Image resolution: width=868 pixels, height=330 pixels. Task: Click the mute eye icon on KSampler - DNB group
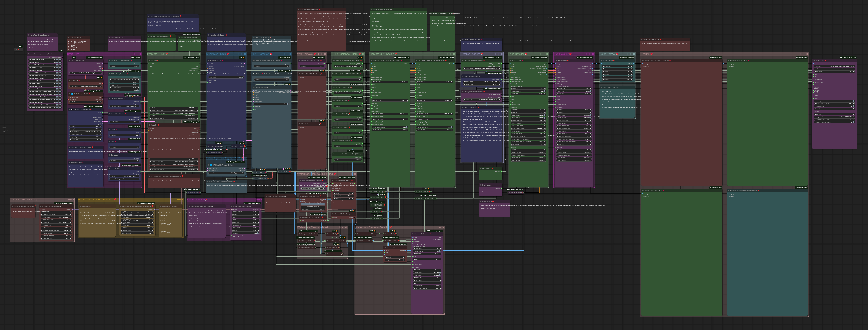click(245, 54)
